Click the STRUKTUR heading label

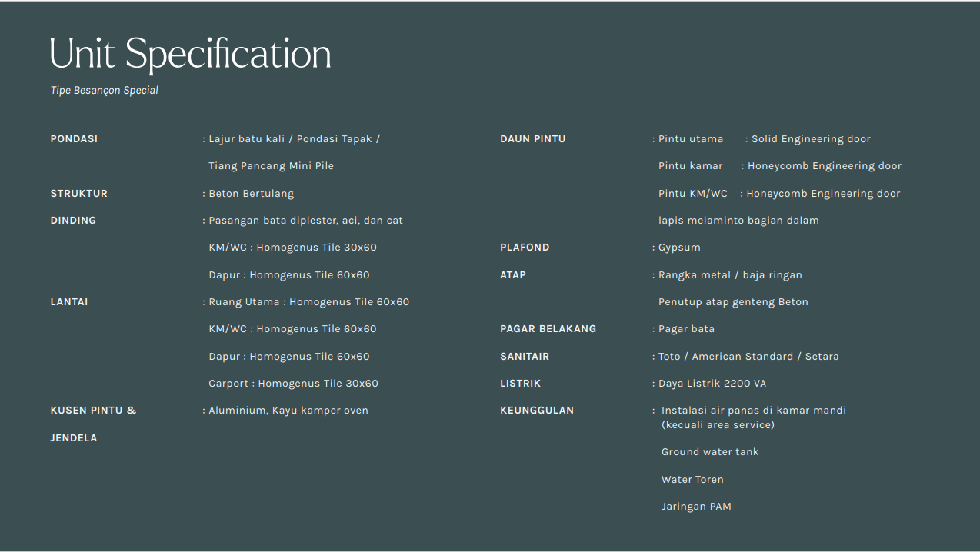click(78, 194)
